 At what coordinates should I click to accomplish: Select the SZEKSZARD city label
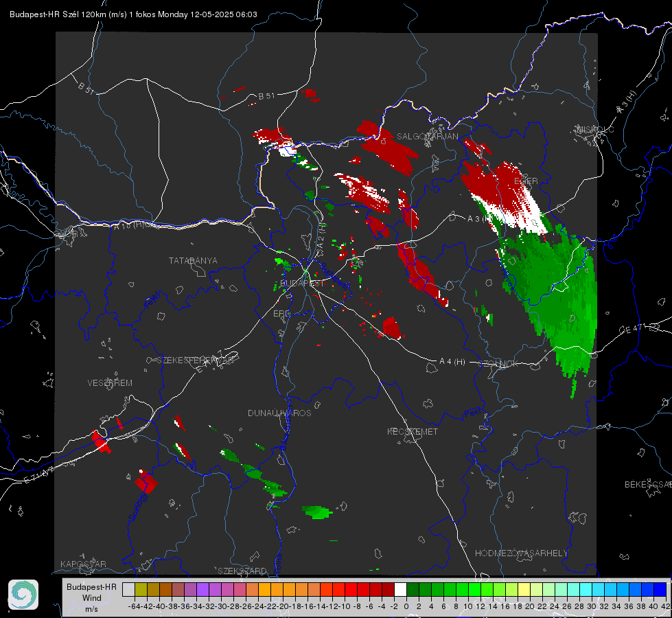(x=242, y=571)
